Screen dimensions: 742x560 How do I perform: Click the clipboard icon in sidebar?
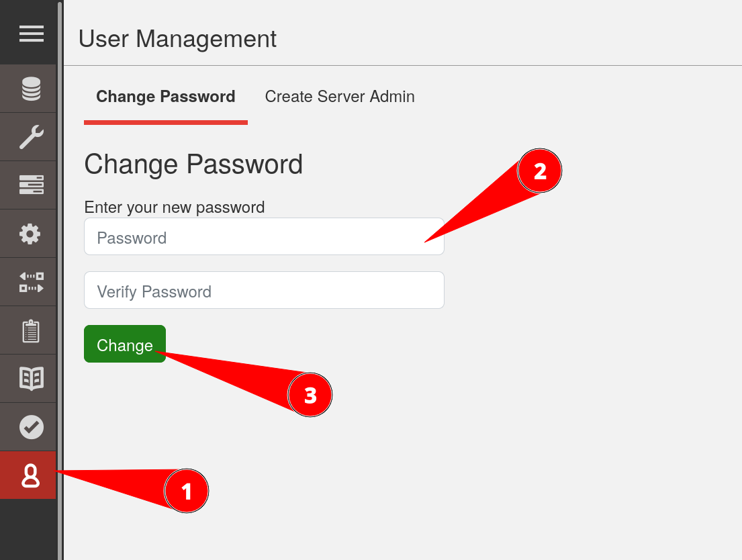31,330
